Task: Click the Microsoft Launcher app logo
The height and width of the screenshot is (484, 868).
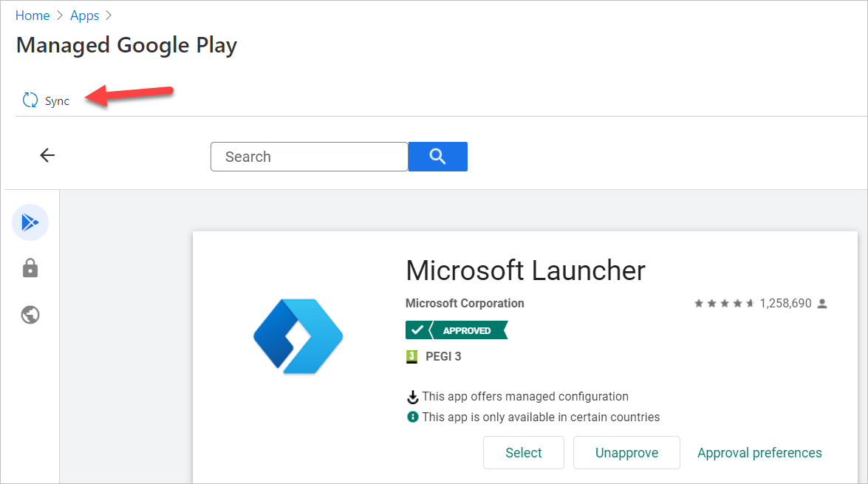Action: click(x=298, y=337)
